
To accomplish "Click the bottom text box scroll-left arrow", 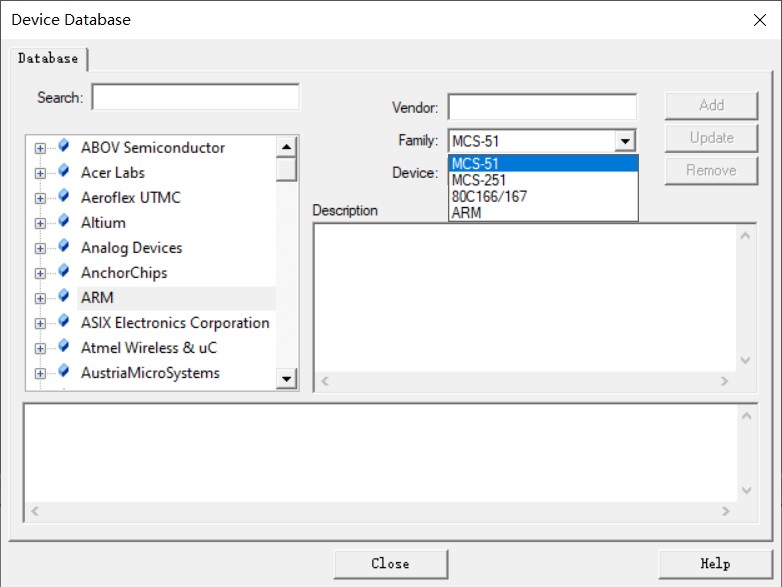I will click(x=35, y=511).
